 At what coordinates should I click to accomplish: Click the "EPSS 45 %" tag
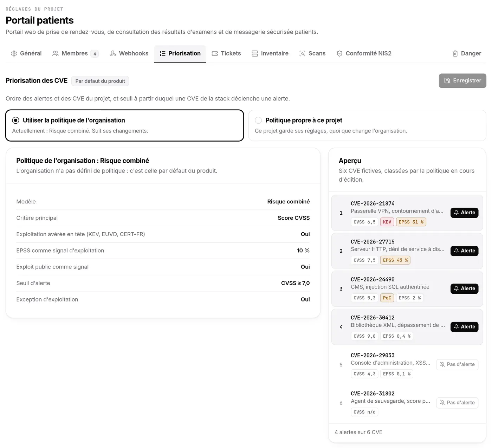point(395,260)
